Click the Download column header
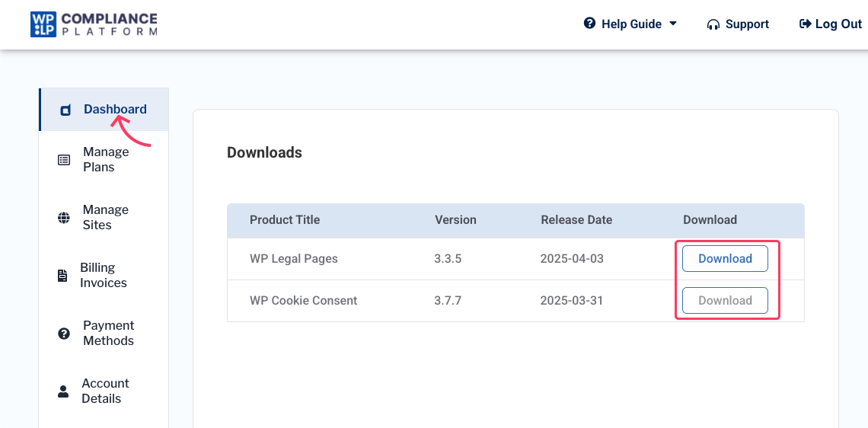 (710, 220)
